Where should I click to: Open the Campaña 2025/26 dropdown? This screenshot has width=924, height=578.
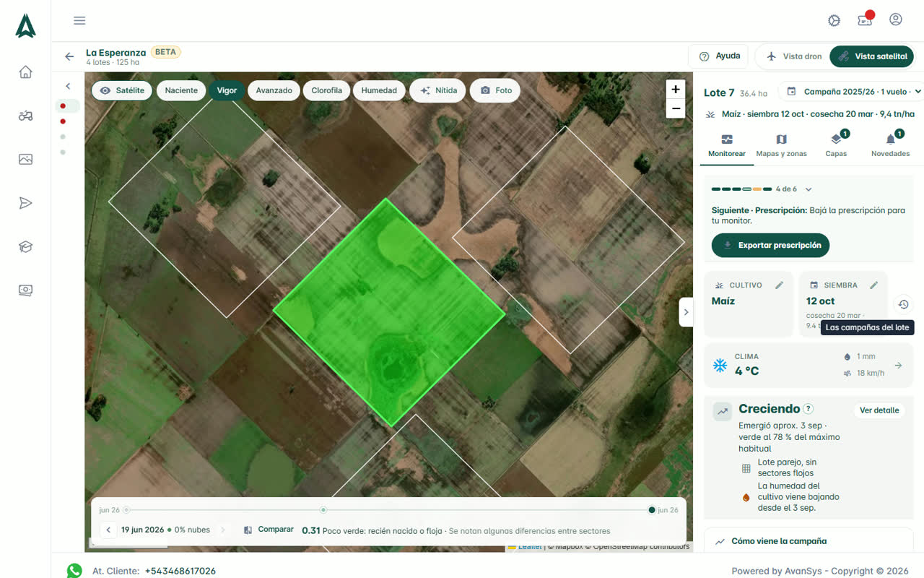(x=852, y=92)
